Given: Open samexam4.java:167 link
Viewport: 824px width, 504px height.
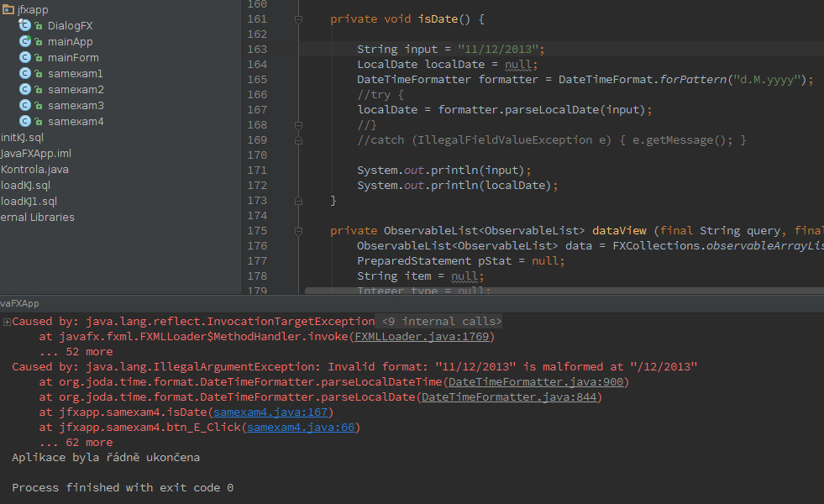Looking at the screenshot, I should click(x=270, y=412).
